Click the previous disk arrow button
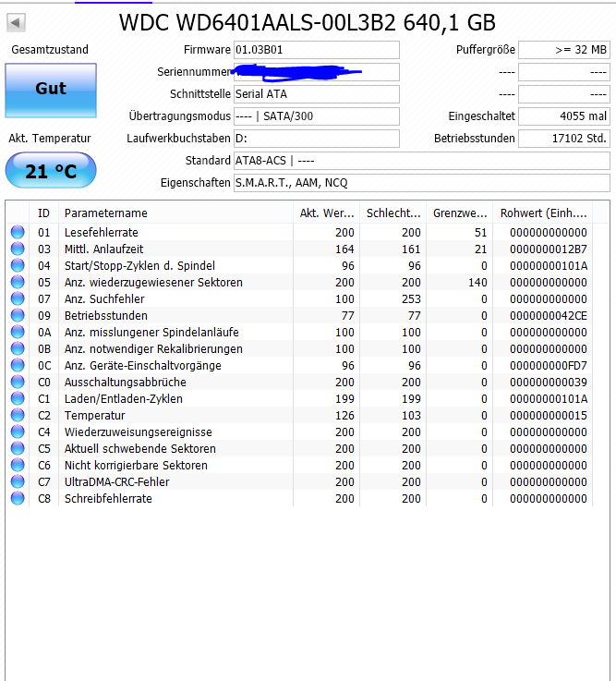Image resolution: width=616 pixels, height=681 pixels. click(x=16, y=22)
